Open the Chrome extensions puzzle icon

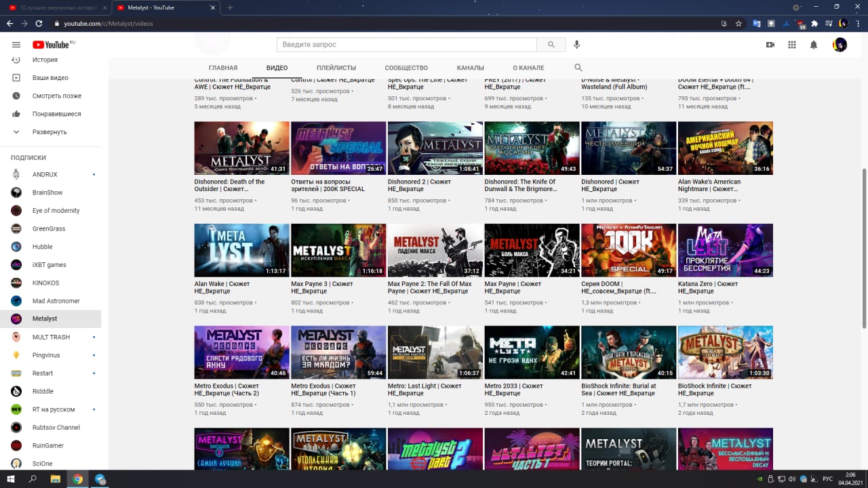pyautogui.click(x=814, y=23)
